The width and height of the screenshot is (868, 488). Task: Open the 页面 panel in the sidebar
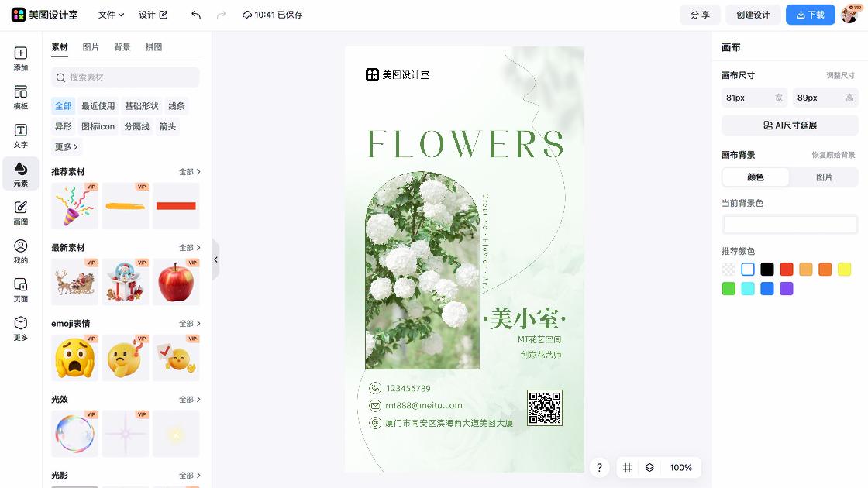pos(20,290)
